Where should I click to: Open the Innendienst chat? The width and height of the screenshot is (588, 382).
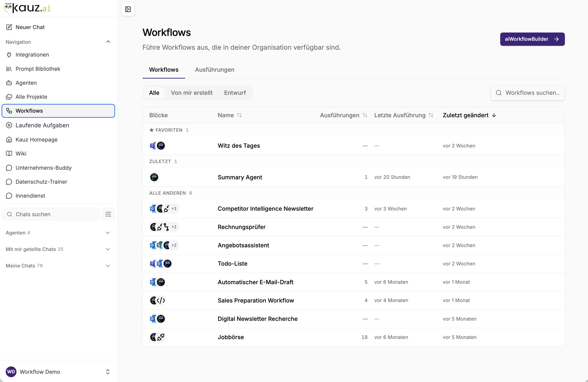58,196
